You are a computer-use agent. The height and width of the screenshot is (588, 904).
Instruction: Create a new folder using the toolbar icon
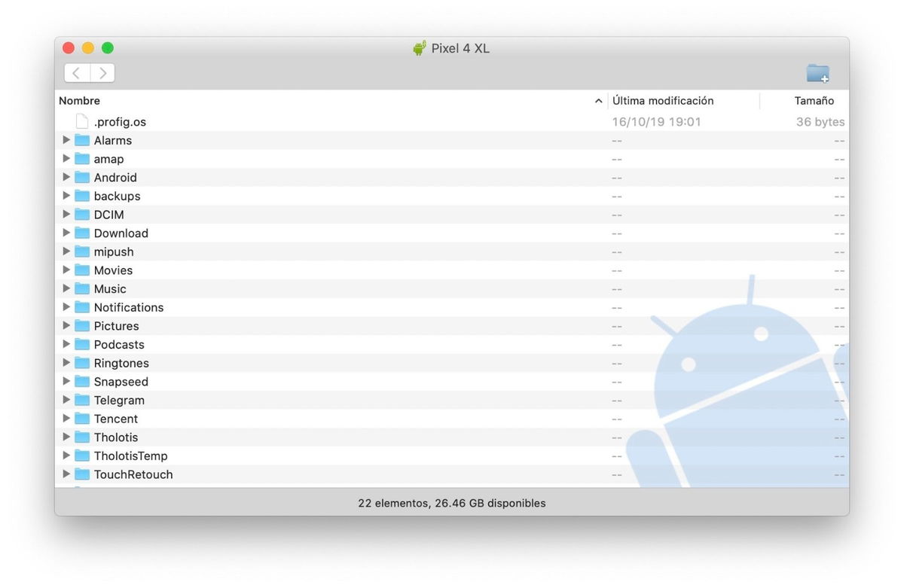coord(817,73)
